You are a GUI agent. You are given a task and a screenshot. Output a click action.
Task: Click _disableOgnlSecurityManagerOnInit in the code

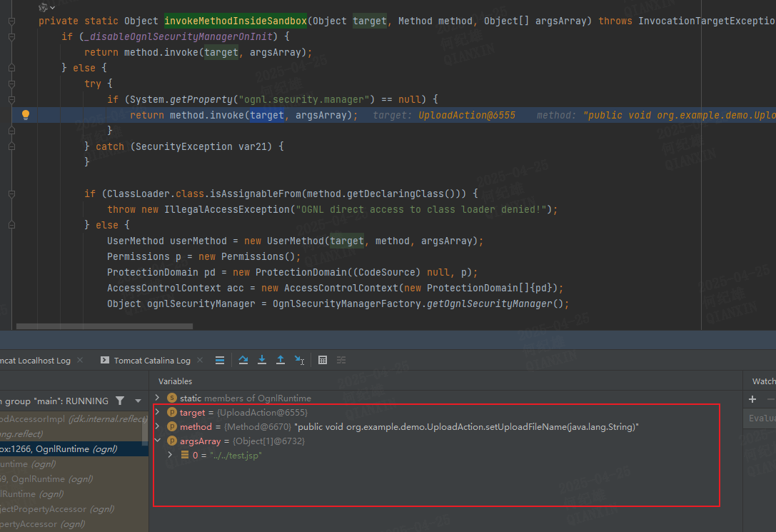(x=178, y=36)
